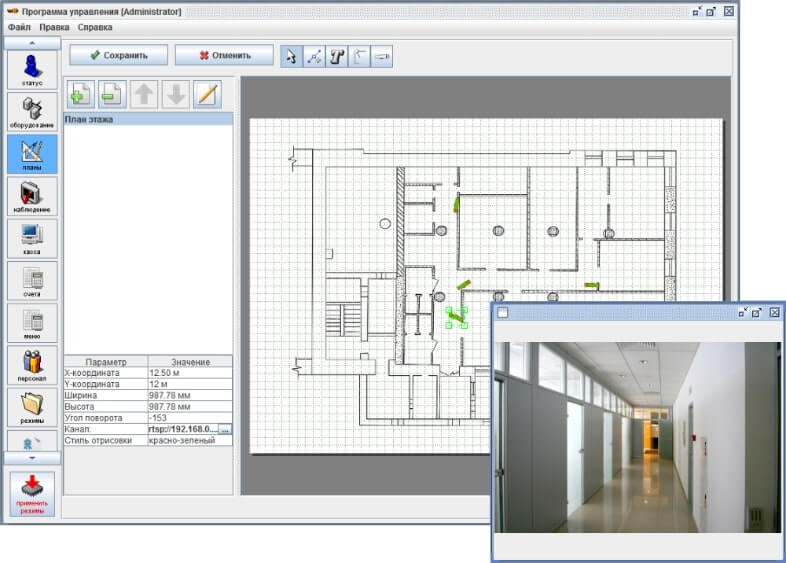Open the Файл menu
The height and width of the screenshot is (563, 786).
pos(19,27)
